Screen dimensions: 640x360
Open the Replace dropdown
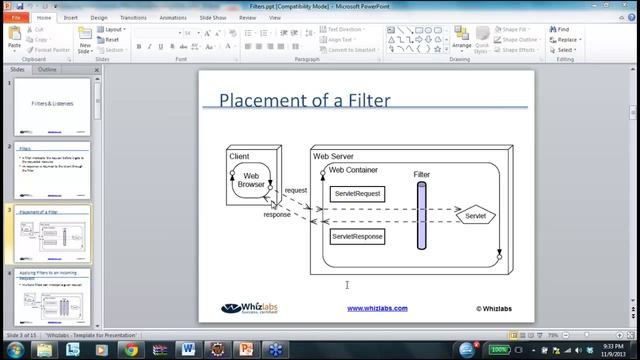click(565, 40)
